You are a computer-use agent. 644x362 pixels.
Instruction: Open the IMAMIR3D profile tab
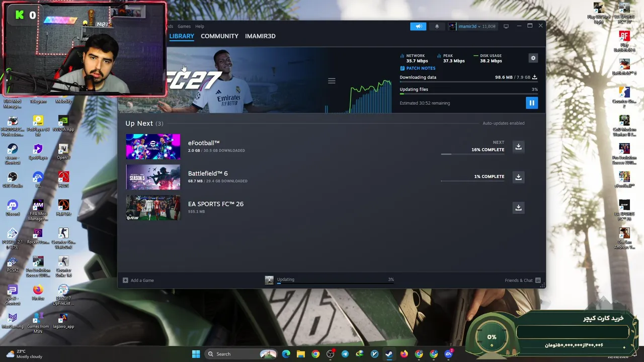pyautogui.click(x=260, y=36)
